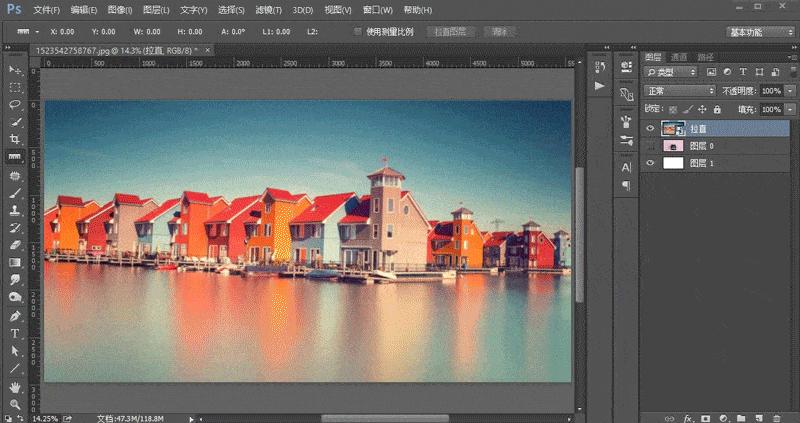
Task: Select the Horizontal Type tool
Action: pos(15,333)
